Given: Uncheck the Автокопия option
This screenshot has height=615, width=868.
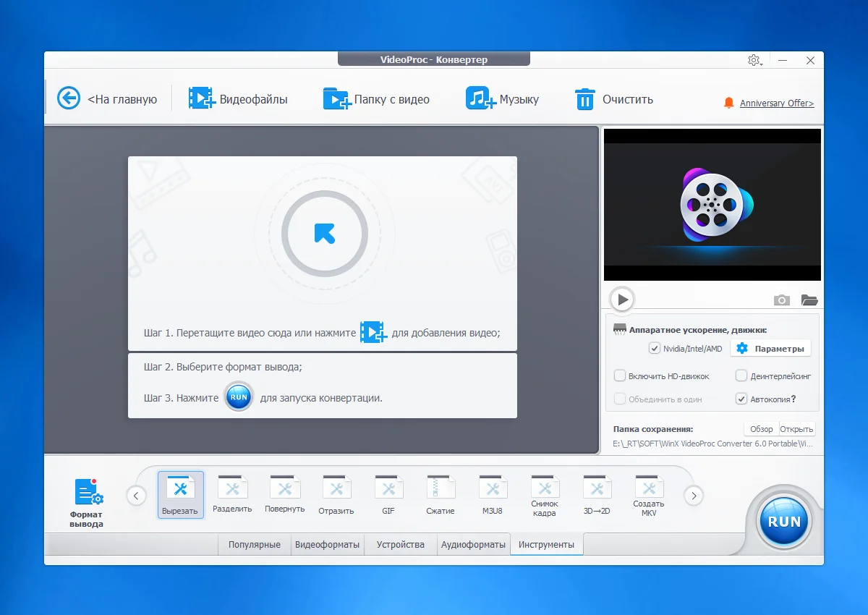Looking at the screenshot, I should [x=741, y=399].
